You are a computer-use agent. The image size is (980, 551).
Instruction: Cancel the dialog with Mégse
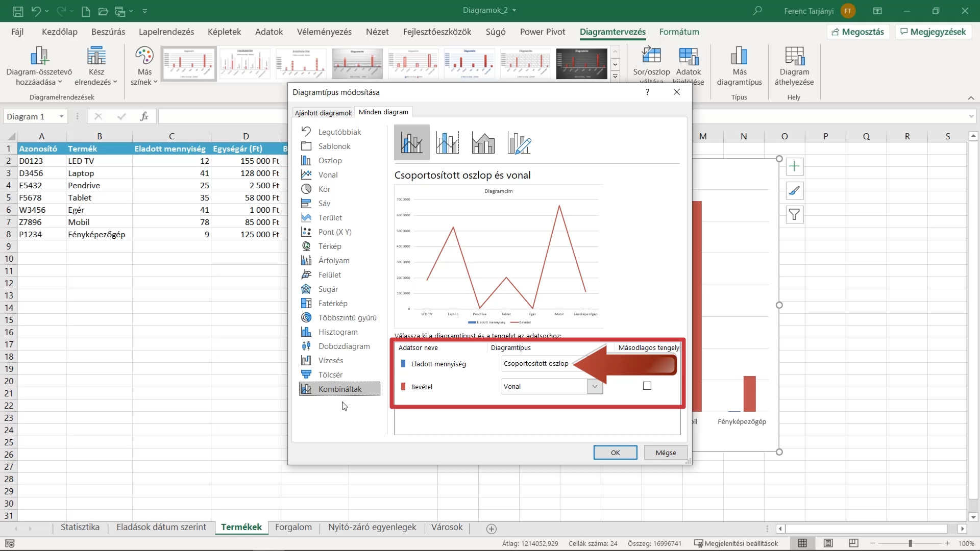pyautogui.click(x=666, y=453)
